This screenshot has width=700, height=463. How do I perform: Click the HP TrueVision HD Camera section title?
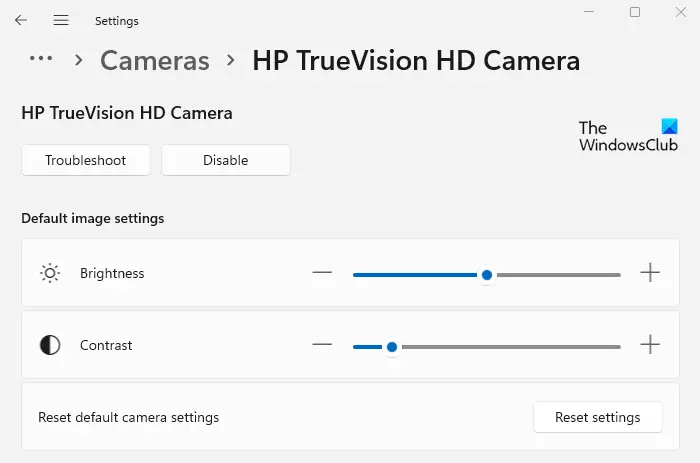click(127, 113)
